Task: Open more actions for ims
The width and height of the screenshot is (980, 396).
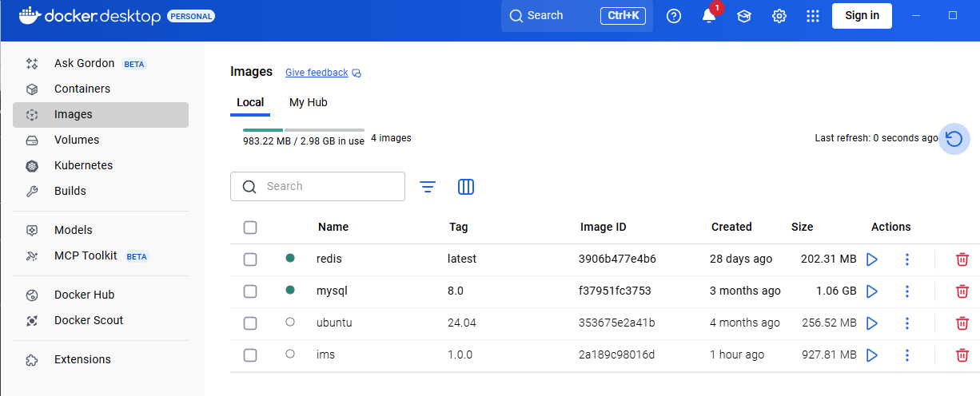Action: click(907, 355)
